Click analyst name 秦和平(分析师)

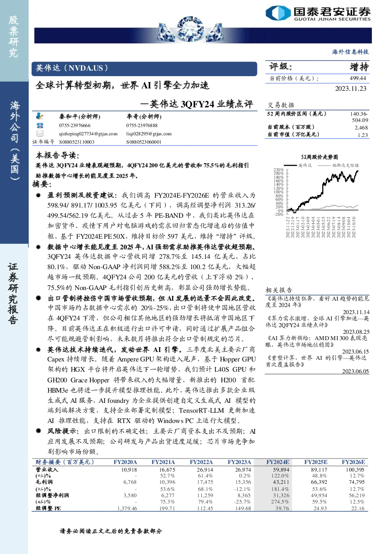pos(80,116)
